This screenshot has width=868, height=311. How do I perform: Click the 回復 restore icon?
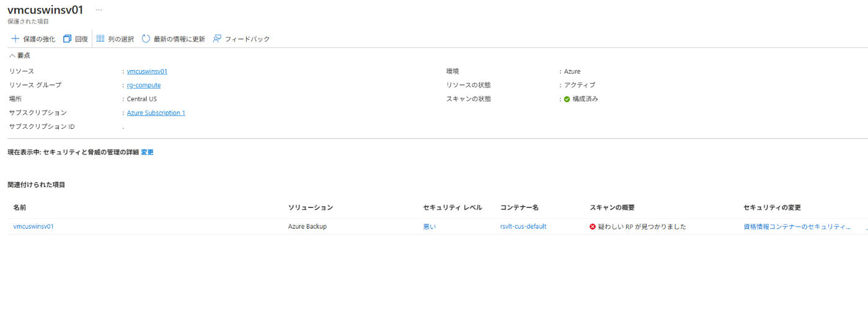pyautogui.click(x=68, y=39)
